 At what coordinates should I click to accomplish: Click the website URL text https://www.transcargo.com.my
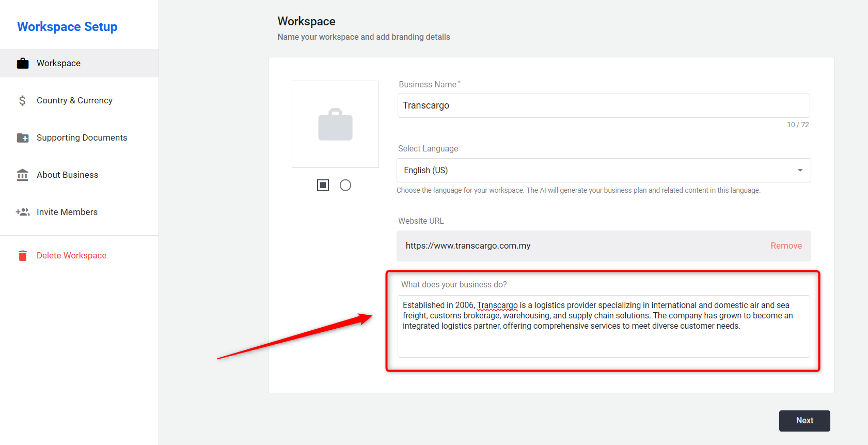[x=468, y=245]
